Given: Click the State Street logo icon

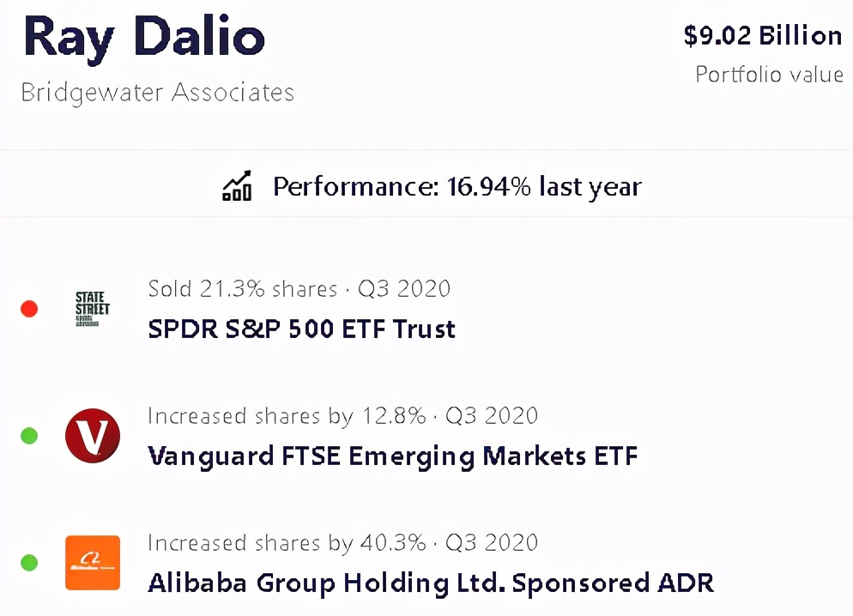Looking at the screenshot, I should (92, 310).
